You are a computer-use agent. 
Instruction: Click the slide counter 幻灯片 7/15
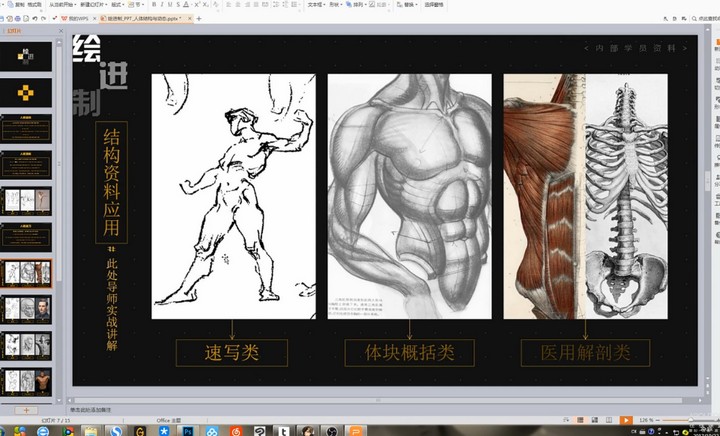pos(56,420)
